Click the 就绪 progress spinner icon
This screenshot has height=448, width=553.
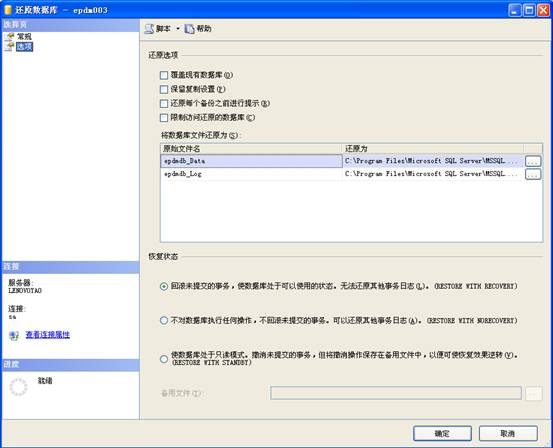[x=18, y=387]
